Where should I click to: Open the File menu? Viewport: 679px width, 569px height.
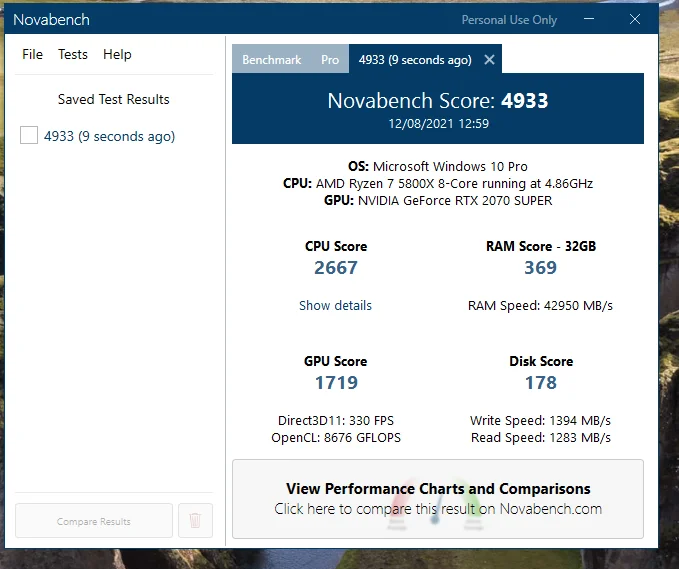coord(32,55)
